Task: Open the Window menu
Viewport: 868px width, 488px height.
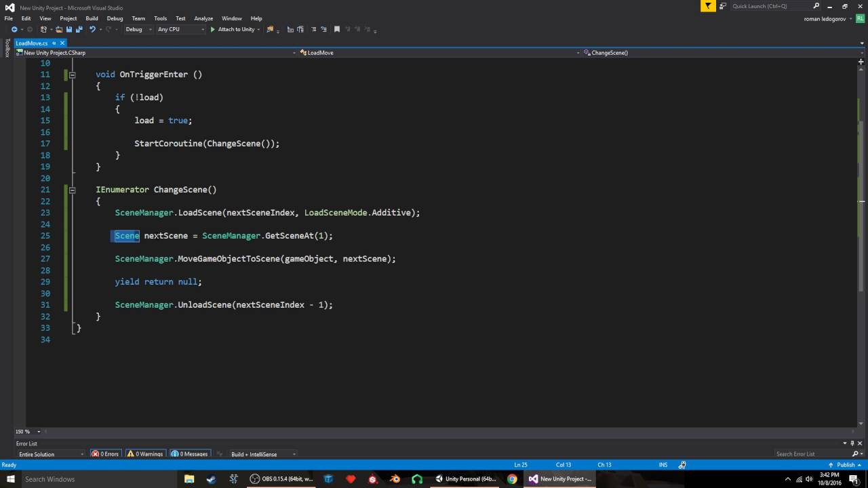Action: point(231,18)
